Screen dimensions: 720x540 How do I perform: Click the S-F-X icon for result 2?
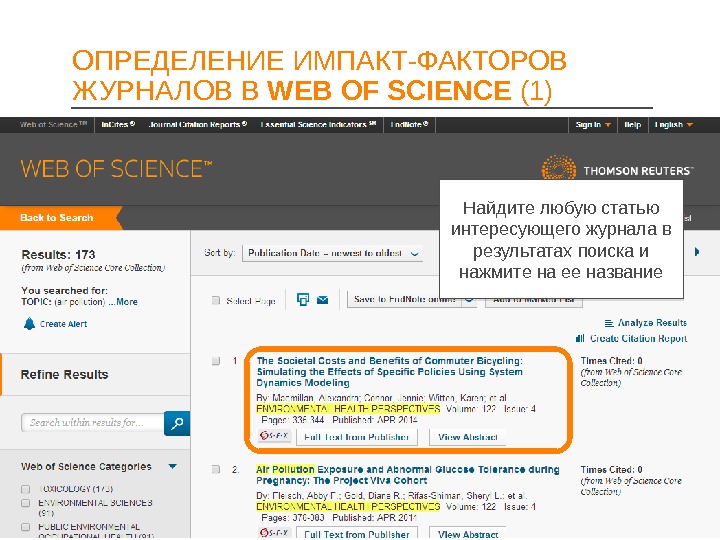tap(274, 533)
